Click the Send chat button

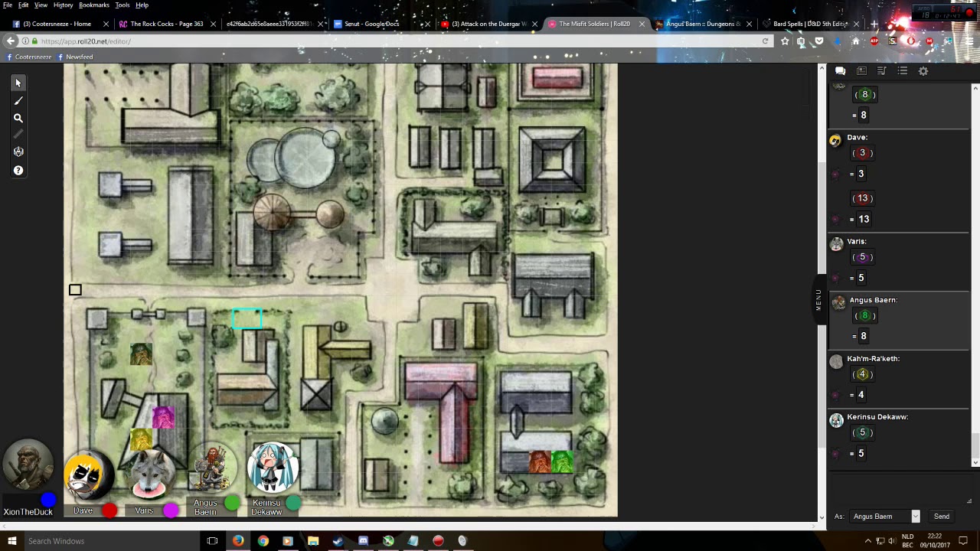[942, 517]
